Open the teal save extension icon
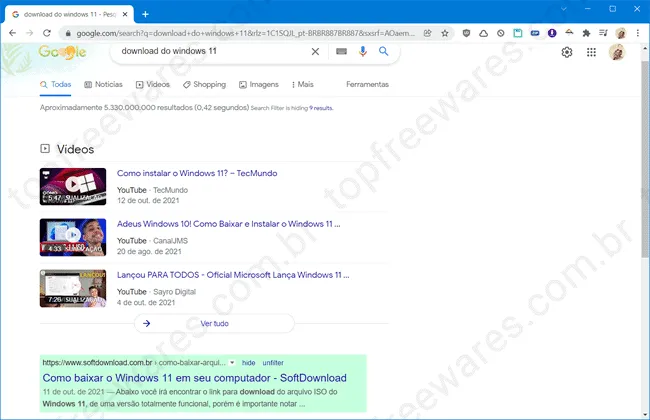 pyautogui.click(x=518, y=33)
